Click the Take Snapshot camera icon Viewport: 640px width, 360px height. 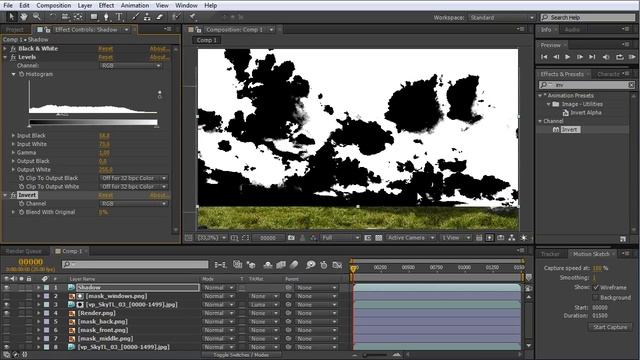pyautogui.click(x=291, y=238)
